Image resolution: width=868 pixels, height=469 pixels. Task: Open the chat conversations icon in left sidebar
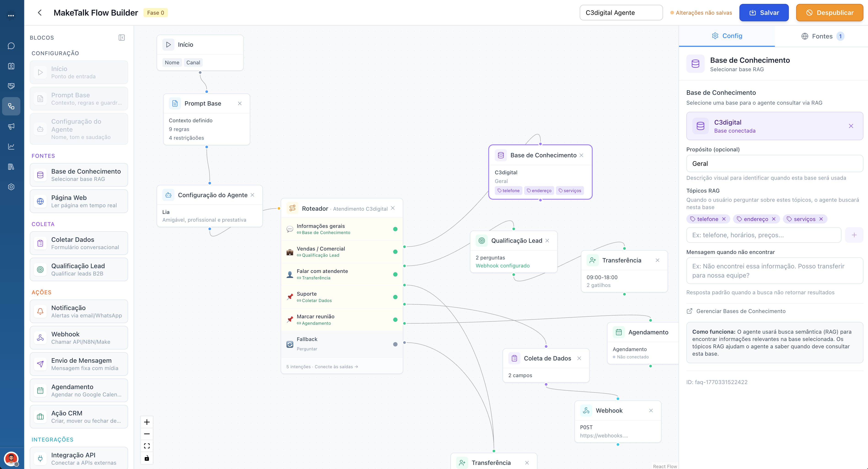[11, 46]
